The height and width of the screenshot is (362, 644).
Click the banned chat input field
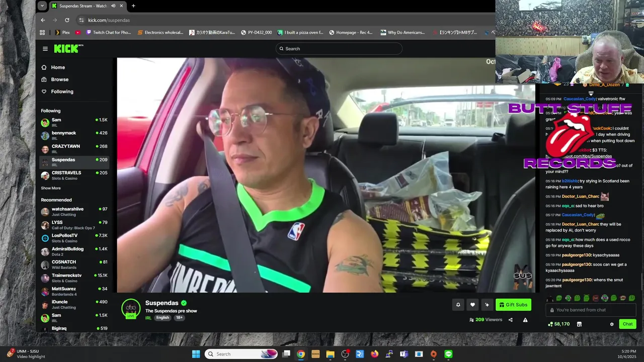pyautogui.click(x=591, y=310)
